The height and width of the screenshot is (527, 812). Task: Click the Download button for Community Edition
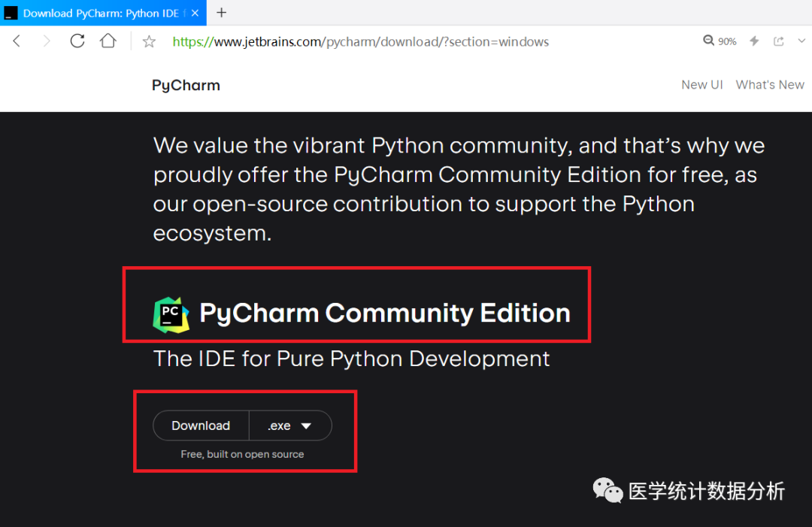point(201,426)
